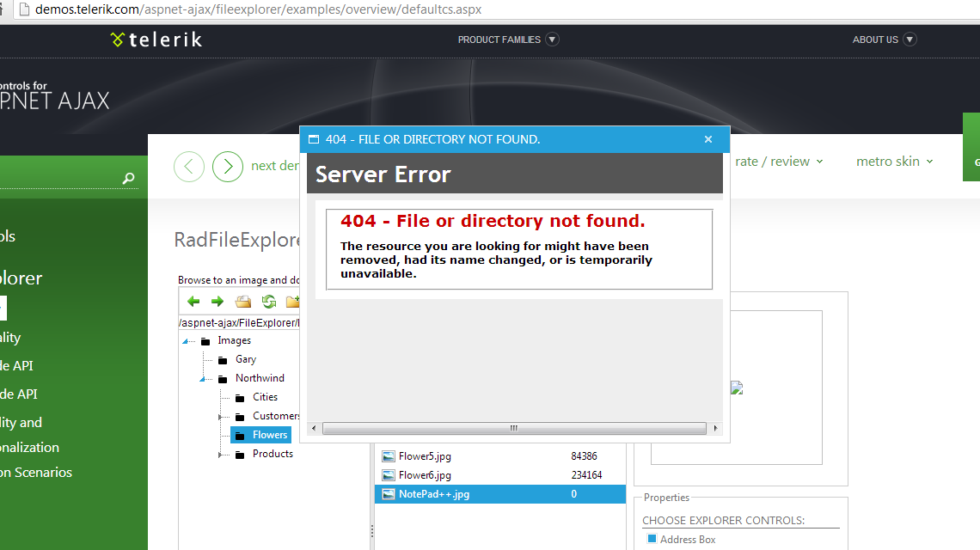Click the splitter handle between panes
Screen dimensions: 980x550
(372, 531)
